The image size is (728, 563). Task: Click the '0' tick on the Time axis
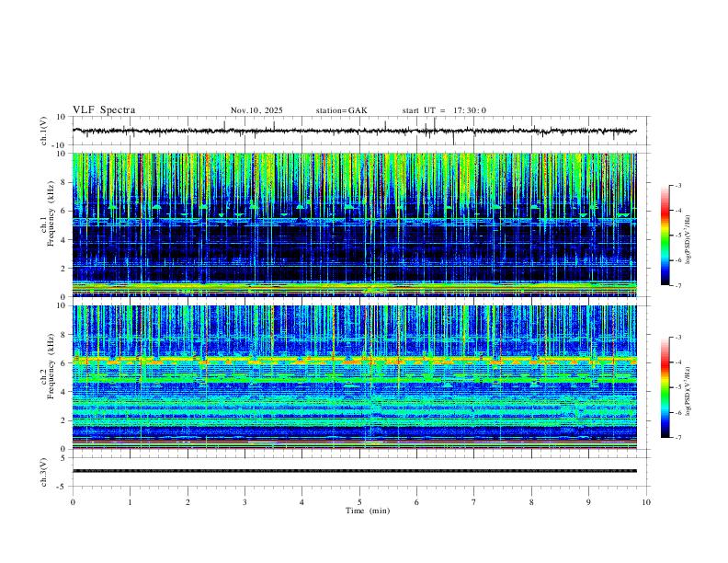[x=73, y=502]
